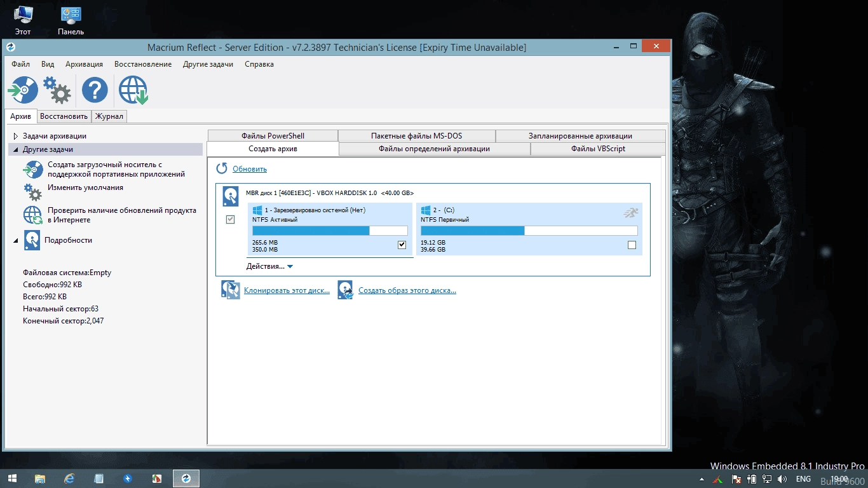Click the image disk icon beside 'Создать образ'
Image resolution: width=868 pixels, height=488 pixels.
pyautogui.click(x=345, y=290)
